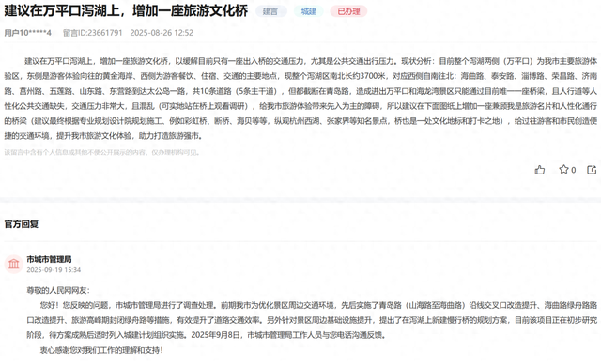This screenshot has height=364, width=601.
Task: Click the grey privacy notice line
Action: 102,152
